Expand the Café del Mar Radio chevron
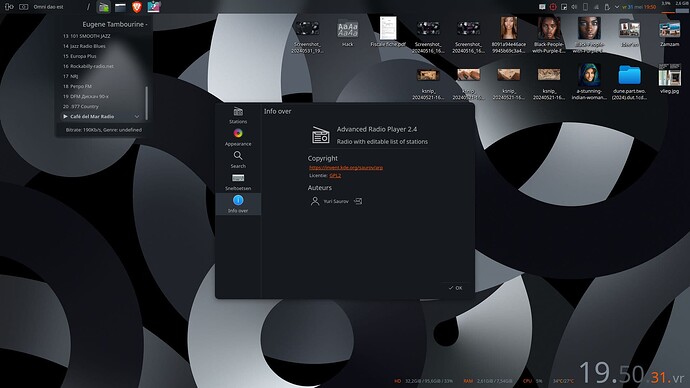 pos(137,117)
